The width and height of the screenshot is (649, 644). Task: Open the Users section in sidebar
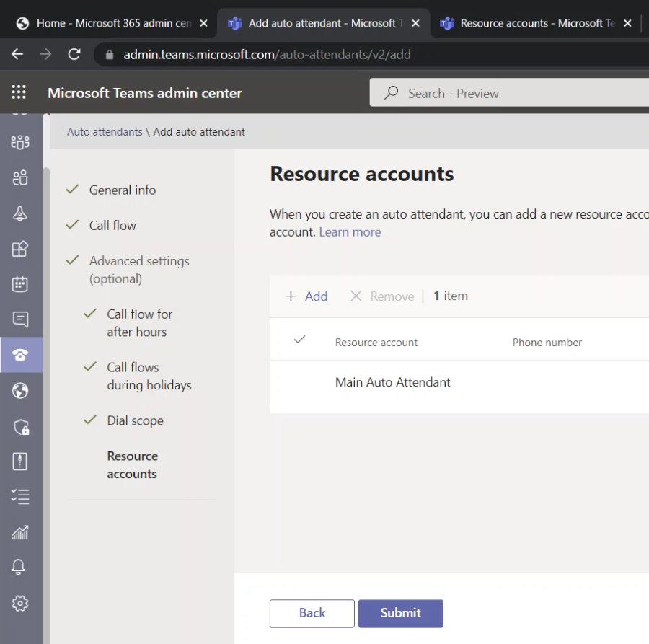20,177
